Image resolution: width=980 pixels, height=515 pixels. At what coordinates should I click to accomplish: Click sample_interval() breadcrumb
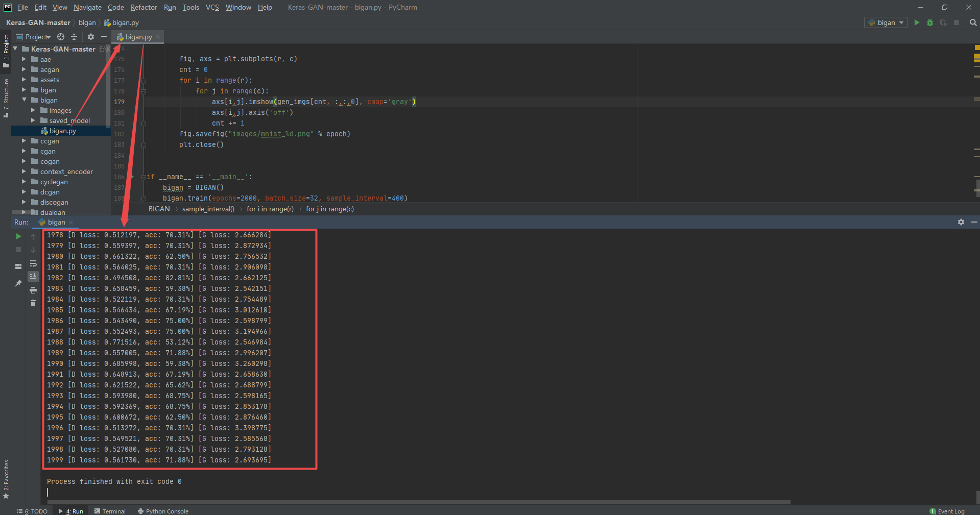[208, 209]
